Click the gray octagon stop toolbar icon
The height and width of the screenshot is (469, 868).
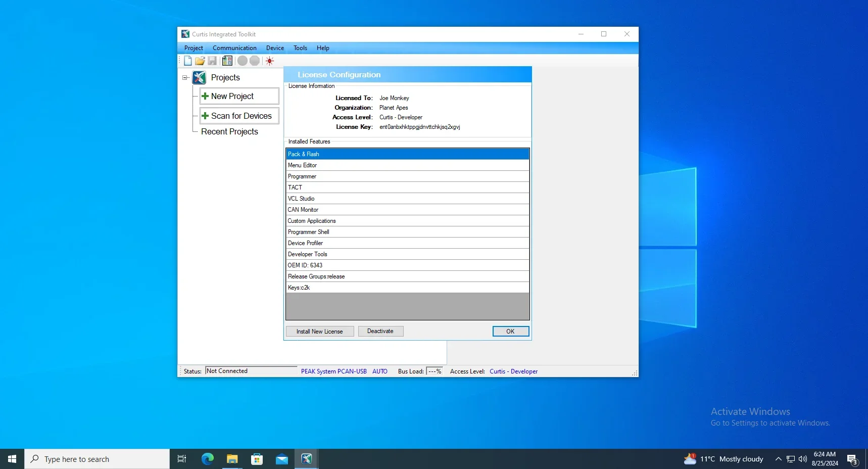pos(255,61)
